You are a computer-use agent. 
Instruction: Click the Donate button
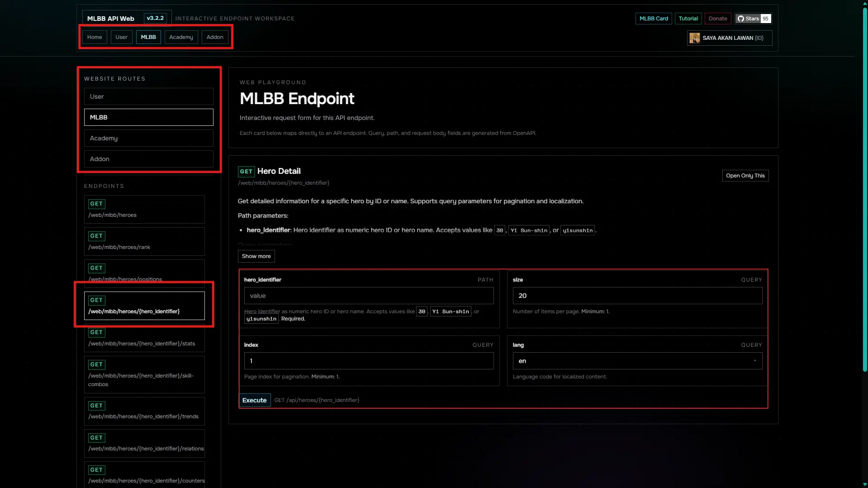coord(718,19)
